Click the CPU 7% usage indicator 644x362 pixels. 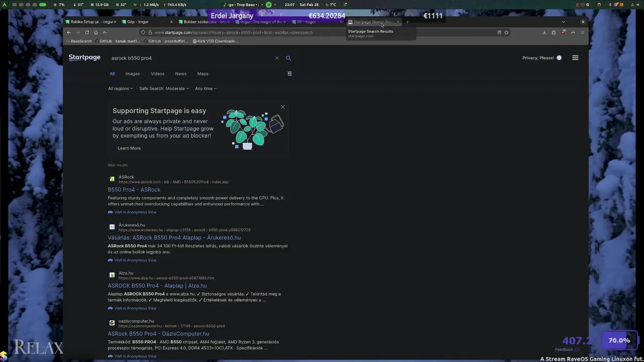tap(59, 5)
